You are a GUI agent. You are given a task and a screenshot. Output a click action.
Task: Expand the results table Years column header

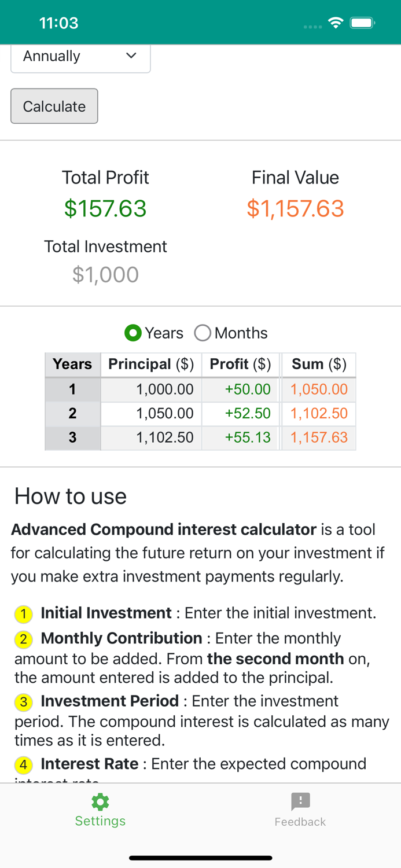tap(72, 365)
